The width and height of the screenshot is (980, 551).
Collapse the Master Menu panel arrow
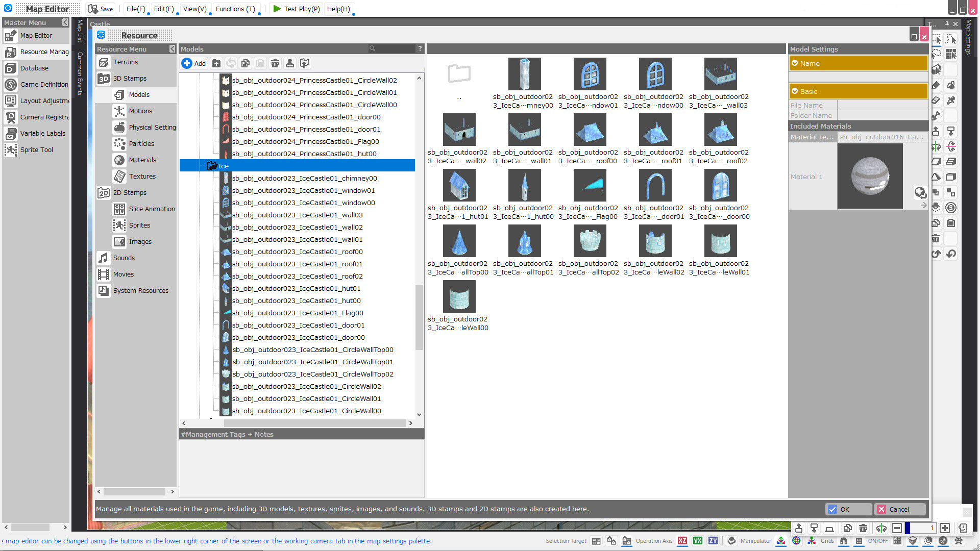[65, 22]
